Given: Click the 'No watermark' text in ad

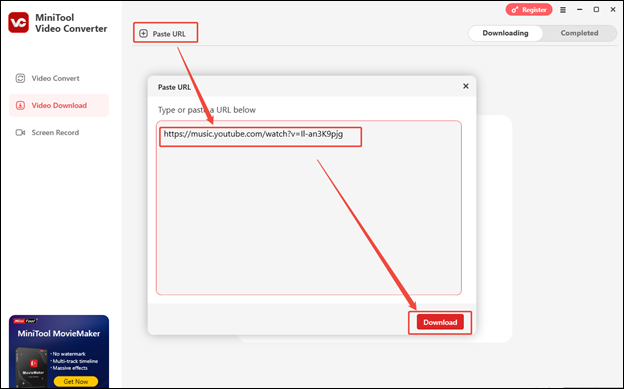Looking at the screenshot, I should (x=68, y=354).
